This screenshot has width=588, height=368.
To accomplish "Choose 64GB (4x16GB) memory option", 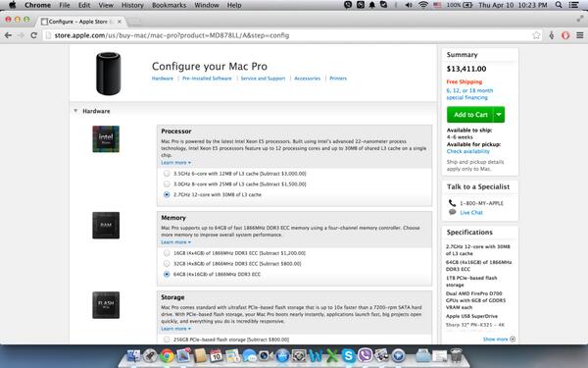I will [167, 274].
